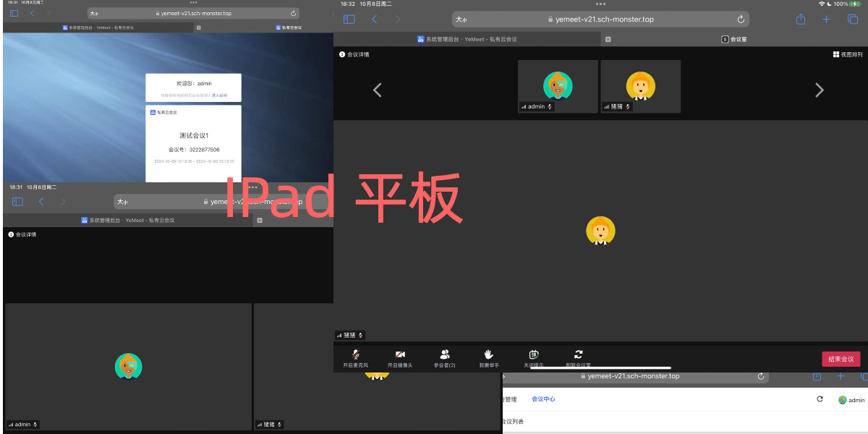Click the red 结束会议 button
The width and height of the screenshot is (868, 434).
tap(841, 358)
